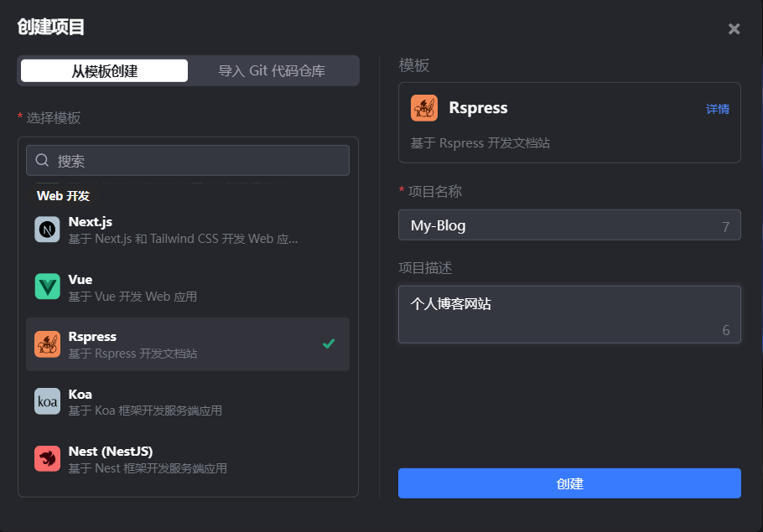Close the create project dialog

pyautogui.click(x=734, y=28)
